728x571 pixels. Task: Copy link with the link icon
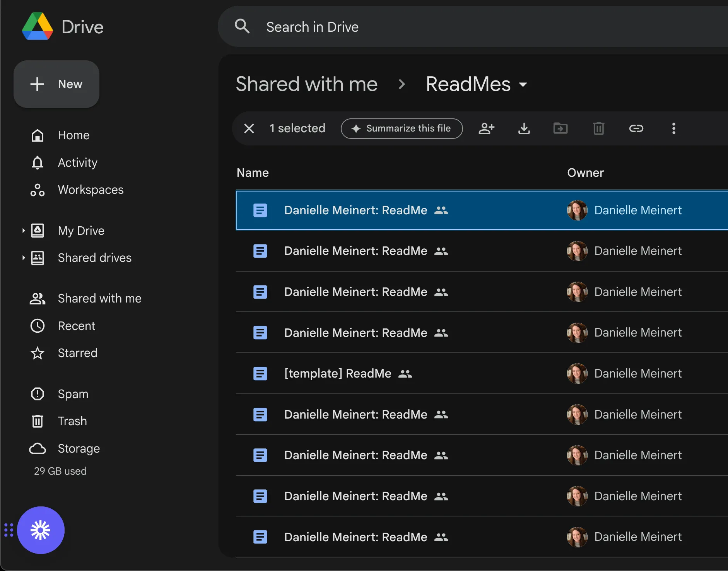click(x=636, y=128)
